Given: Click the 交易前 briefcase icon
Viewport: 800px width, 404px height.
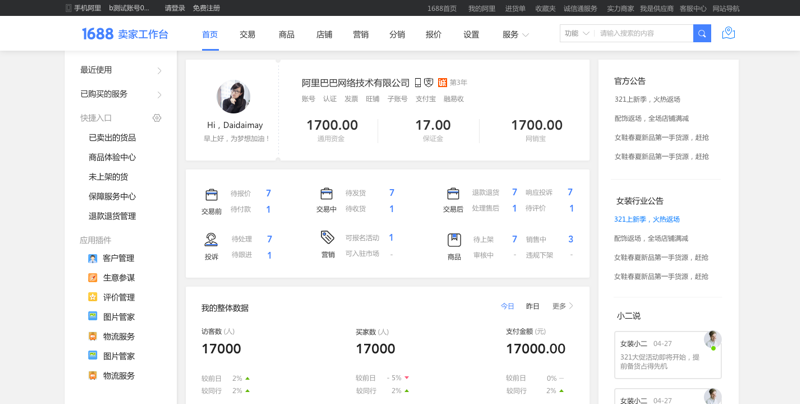Looking at the screenshot, I should [x=211, y=194].
